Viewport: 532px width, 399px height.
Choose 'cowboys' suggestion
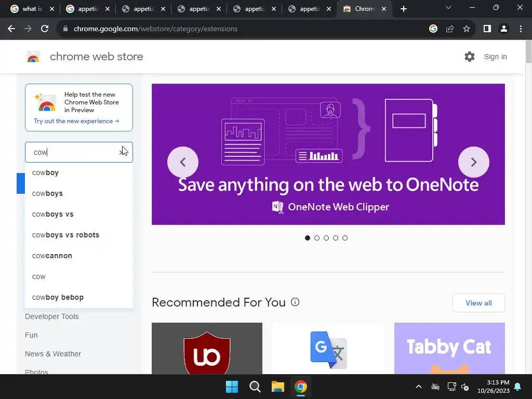[79, 193]
